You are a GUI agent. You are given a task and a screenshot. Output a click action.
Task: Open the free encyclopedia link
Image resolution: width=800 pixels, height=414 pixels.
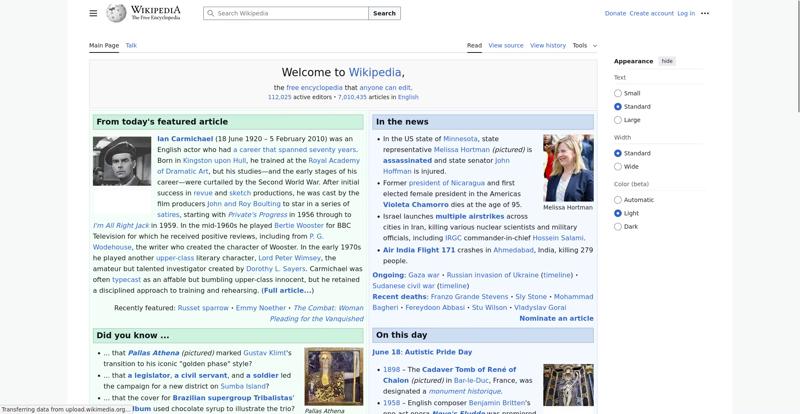314,88
